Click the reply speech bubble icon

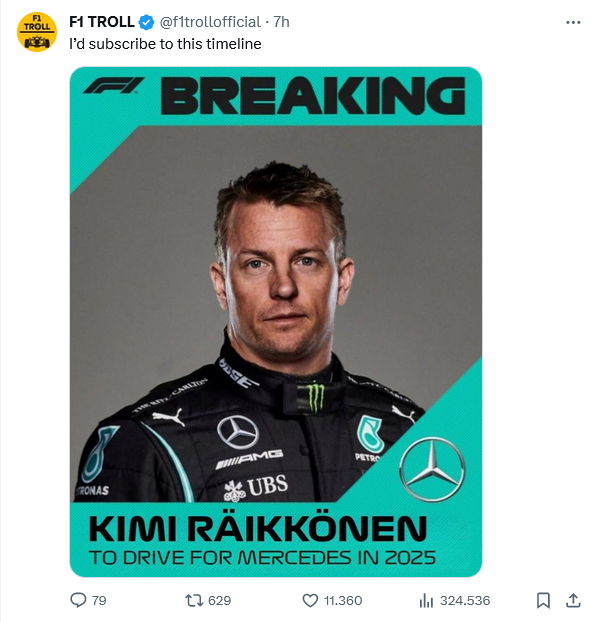[x=78, y=600]
